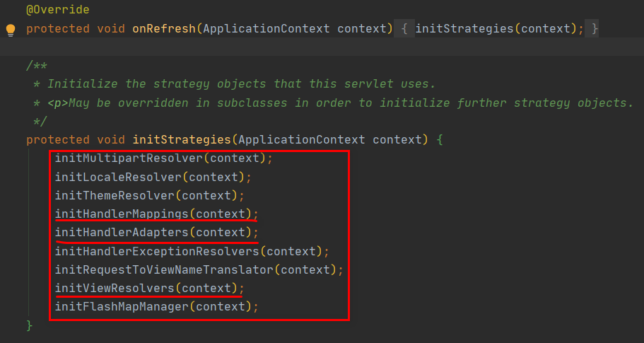
Task: Click ApplicationContext type in initStrategies declaration
Action: click(x=301, y=140)
